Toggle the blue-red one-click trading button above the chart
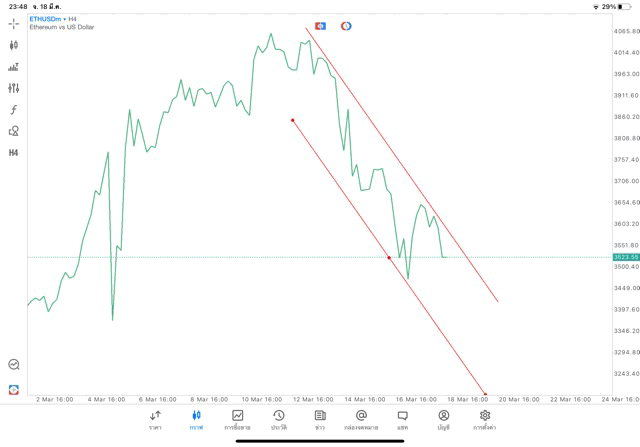Screen dimensions: 640x447 coord(321,25)
